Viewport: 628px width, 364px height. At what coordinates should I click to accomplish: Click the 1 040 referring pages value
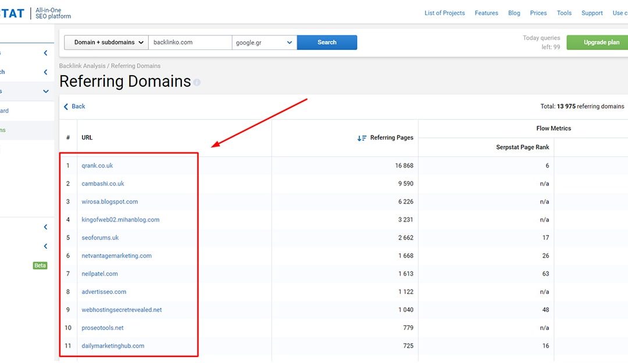[406, 310]
